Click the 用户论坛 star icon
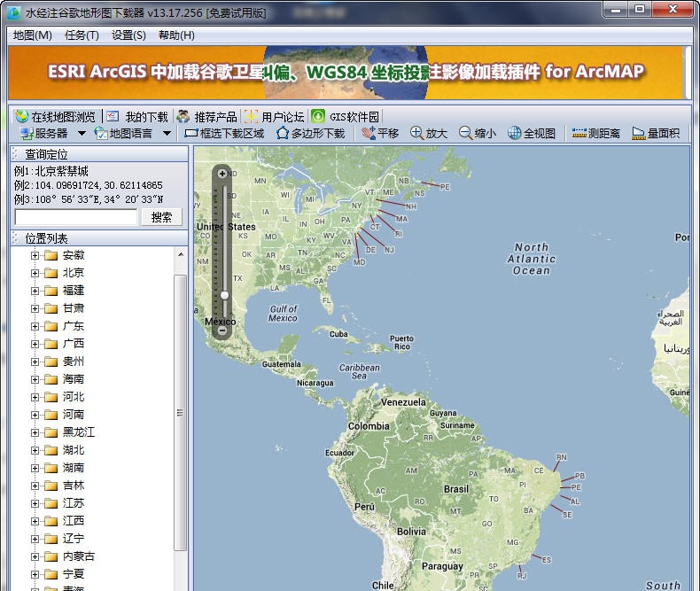Image resolution: width=700 pixels, height=591 pixels. tap(251, 116)
